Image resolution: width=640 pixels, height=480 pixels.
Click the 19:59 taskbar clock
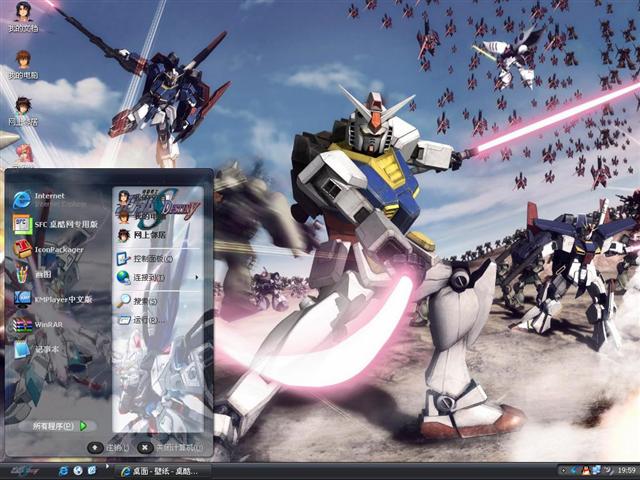pos(626,471)
